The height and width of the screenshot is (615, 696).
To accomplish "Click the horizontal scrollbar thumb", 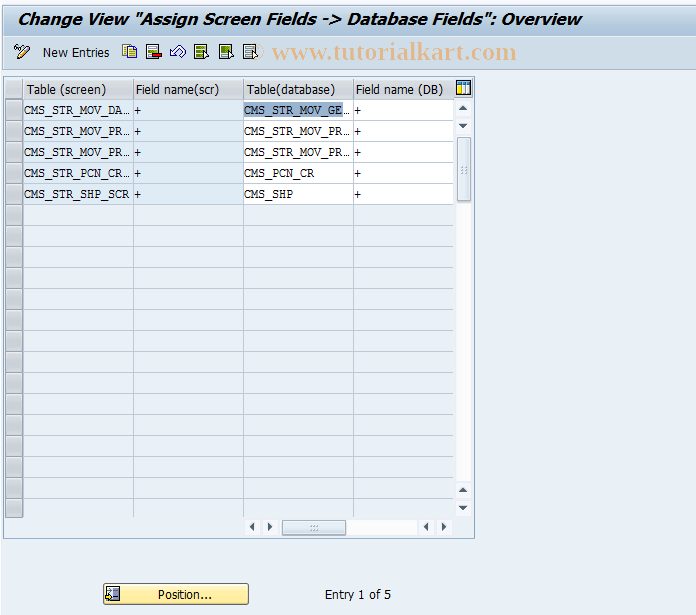I will pos(314,528).
